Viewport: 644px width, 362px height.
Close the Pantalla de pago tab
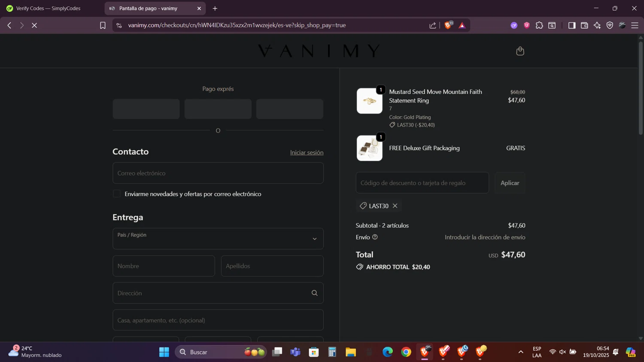pyautogui.click(x=199, y=8)
